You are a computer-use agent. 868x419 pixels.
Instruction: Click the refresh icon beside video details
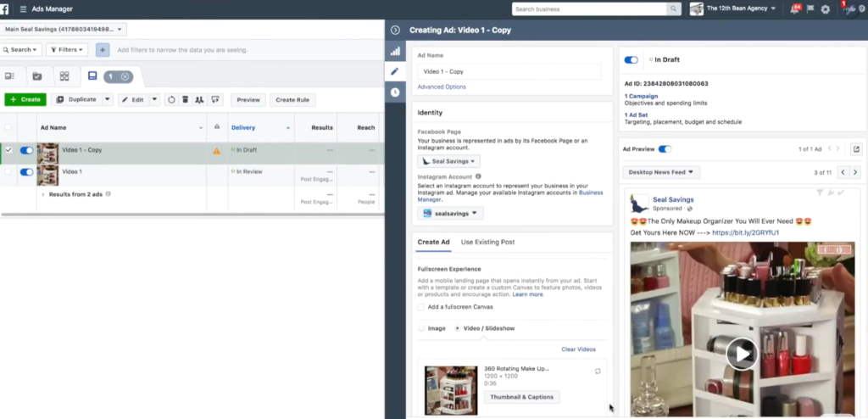point(598,372)
